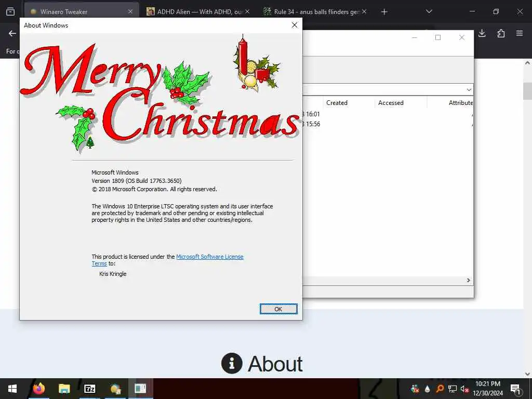Open the browser hamburger application menu
The width and height of the screenshot is (532, 399).
coord(520,33)
